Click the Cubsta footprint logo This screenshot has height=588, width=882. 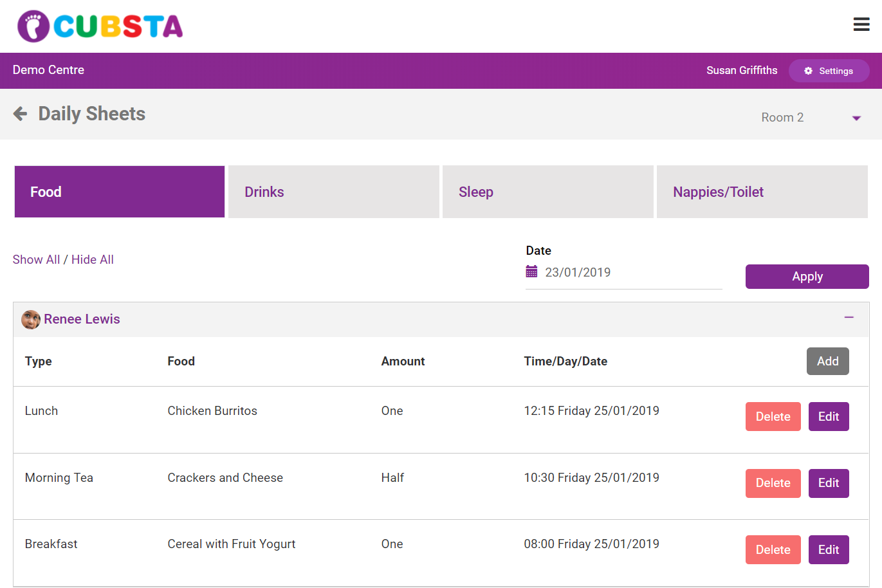[33, 26]
